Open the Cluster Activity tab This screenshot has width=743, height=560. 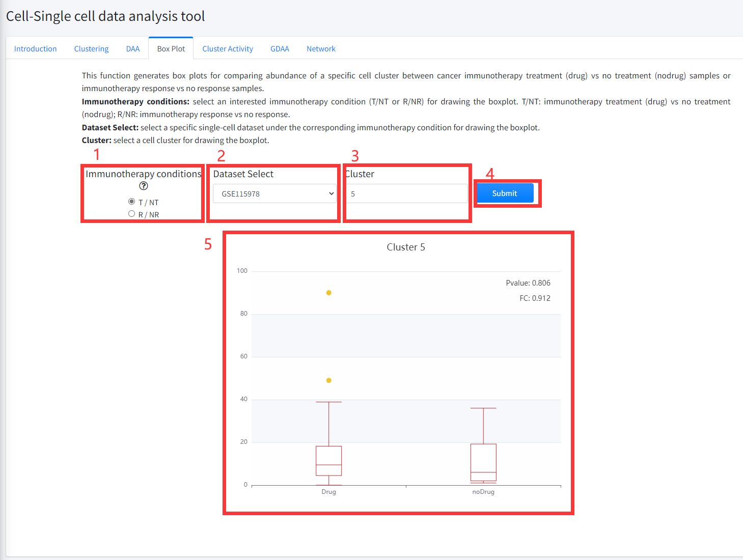tap(228, 49)
